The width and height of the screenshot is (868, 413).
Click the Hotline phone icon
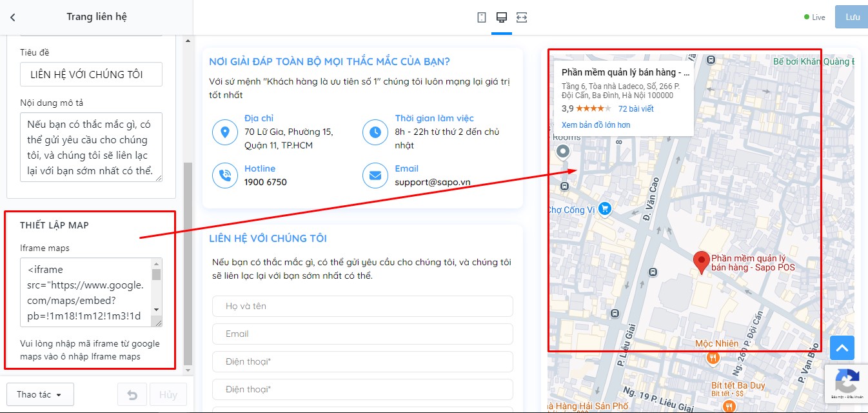pos(225,175)
